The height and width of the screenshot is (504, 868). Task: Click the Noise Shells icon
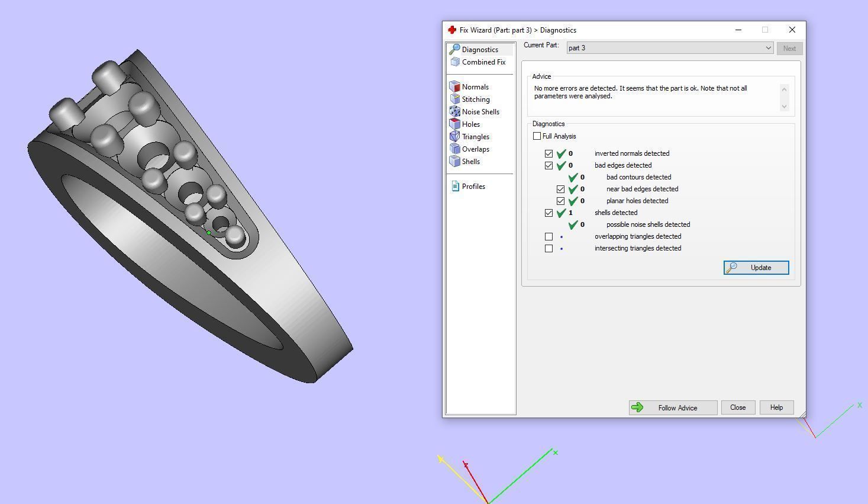[x=454, y=111]
